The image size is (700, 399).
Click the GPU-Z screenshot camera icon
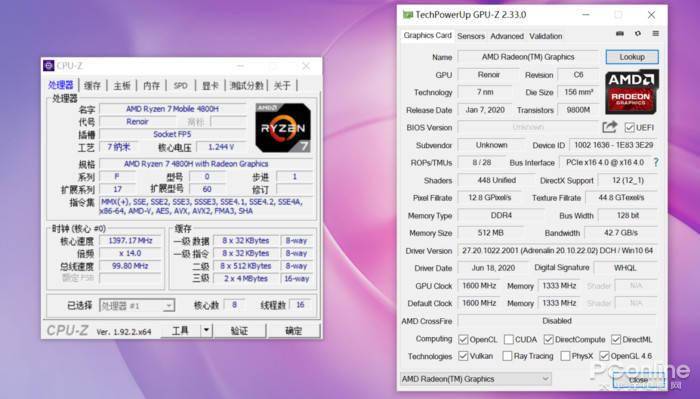[x=620, y=33]
